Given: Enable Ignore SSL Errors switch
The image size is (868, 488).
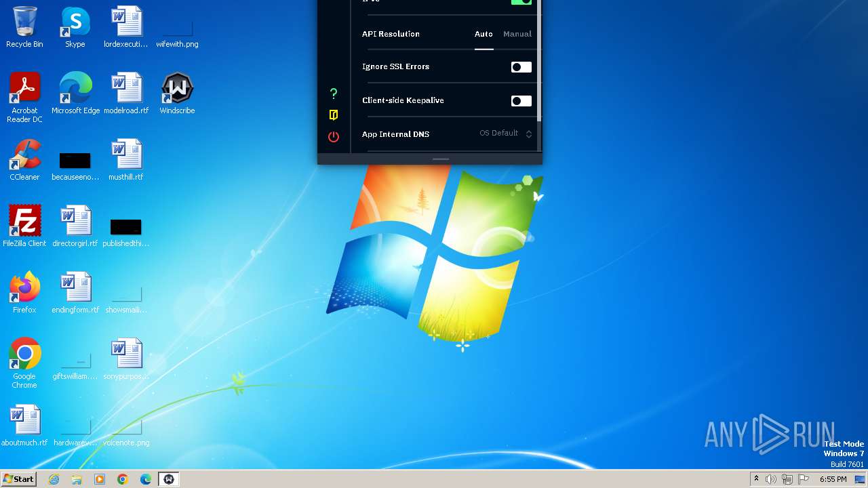Looking at the screenshot, I should coord(521,67).
